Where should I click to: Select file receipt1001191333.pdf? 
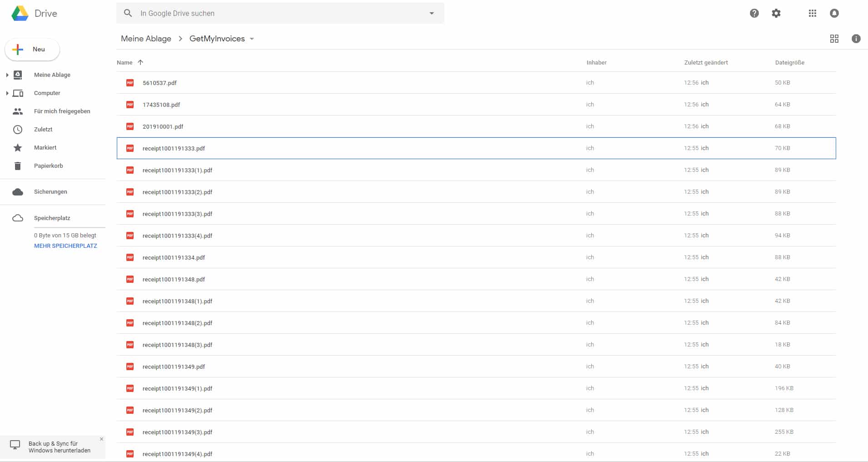(x=476, y=148)
